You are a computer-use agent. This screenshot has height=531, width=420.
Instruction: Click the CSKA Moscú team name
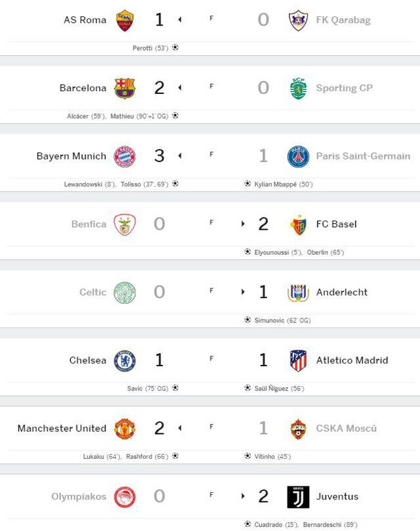point(346,429)
